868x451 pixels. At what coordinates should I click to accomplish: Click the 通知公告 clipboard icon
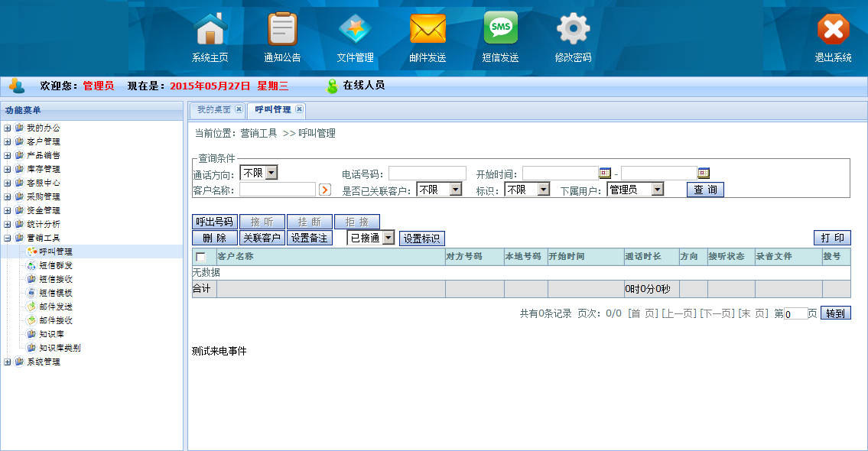282,31
